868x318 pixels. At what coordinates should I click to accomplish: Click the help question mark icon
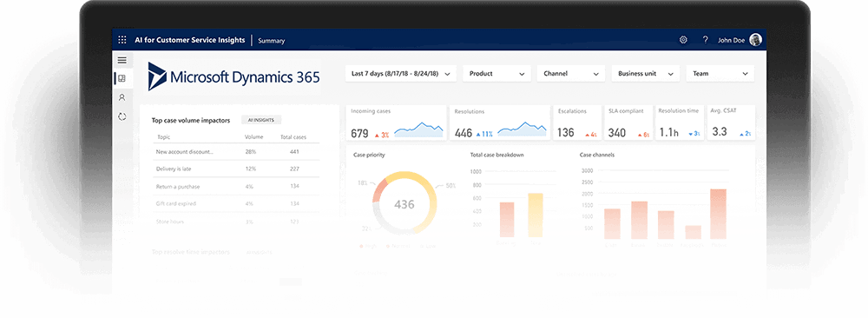tap(705, 40)
